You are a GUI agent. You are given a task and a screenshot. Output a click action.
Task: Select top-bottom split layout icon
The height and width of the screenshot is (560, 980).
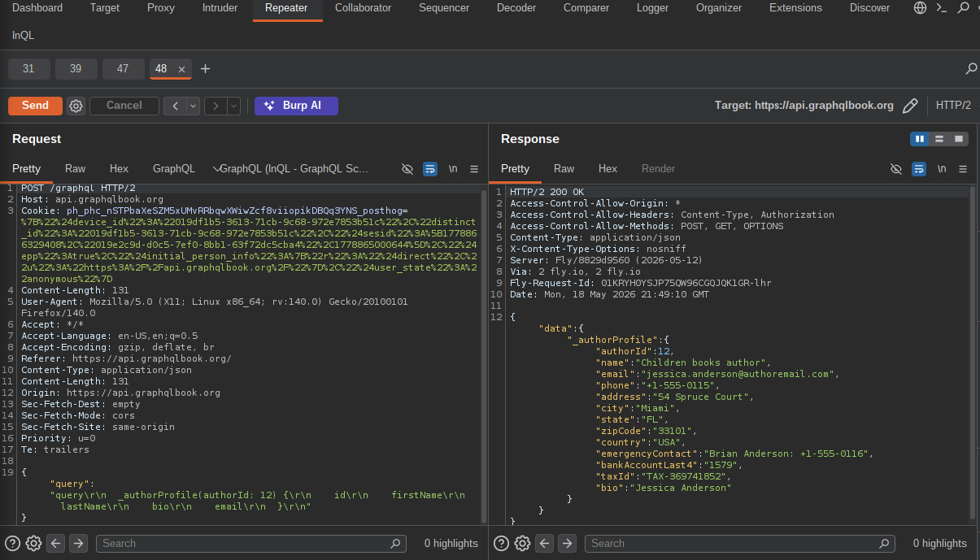939,139
